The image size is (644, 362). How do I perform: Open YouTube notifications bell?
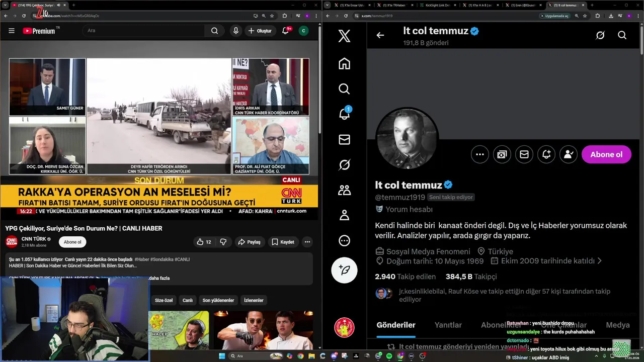click(x=285, y=31)
